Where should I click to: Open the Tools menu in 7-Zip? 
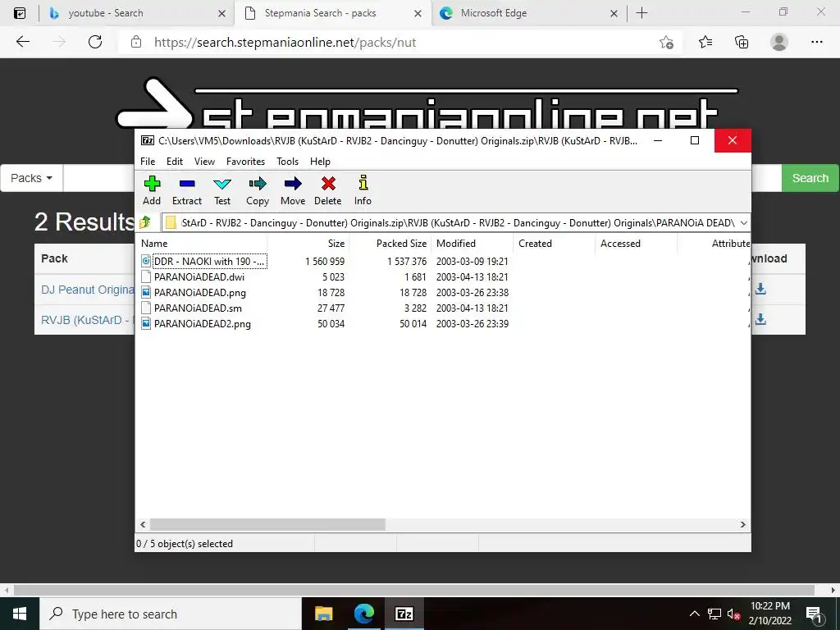coord(287,162)
